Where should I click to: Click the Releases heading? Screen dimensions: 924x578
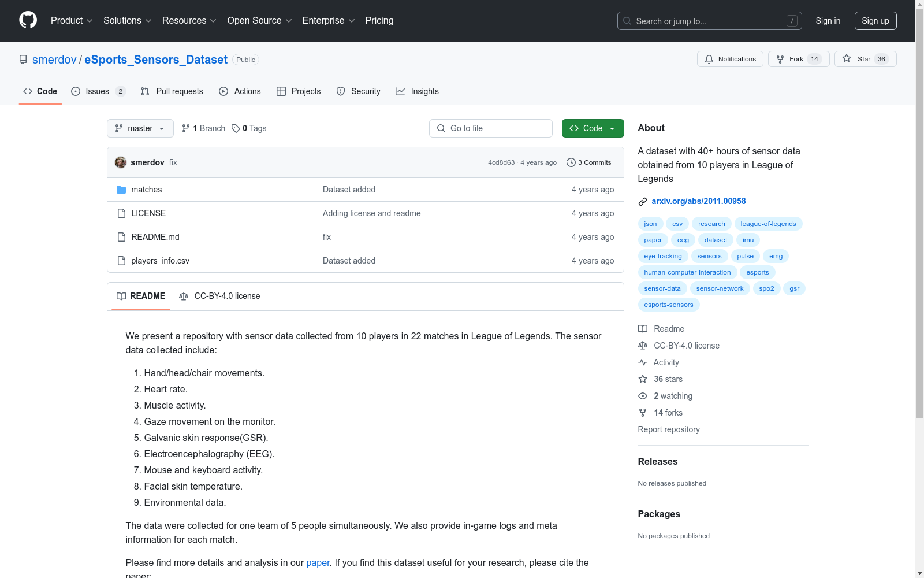[x=658, y=461]
